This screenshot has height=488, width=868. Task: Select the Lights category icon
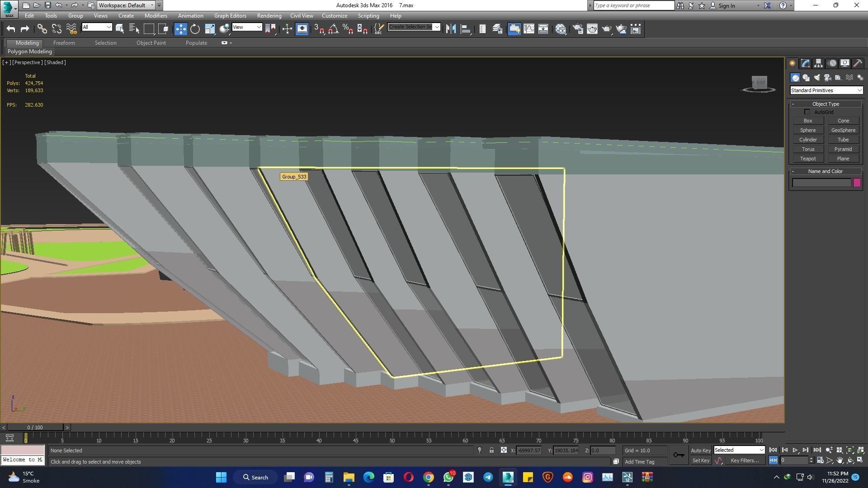point(816,78)
